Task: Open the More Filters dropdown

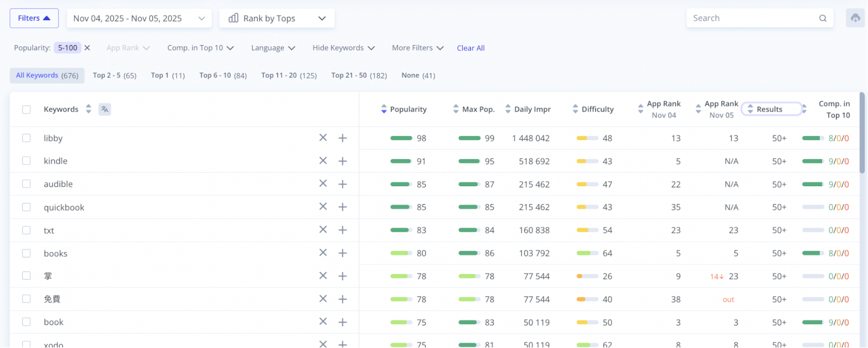Action: [417, 48]
